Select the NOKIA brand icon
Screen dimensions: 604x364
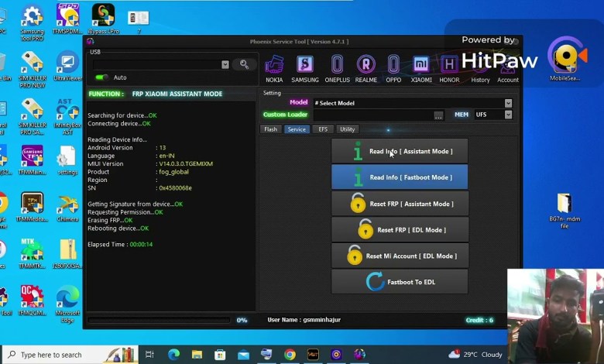coord(274,66)
